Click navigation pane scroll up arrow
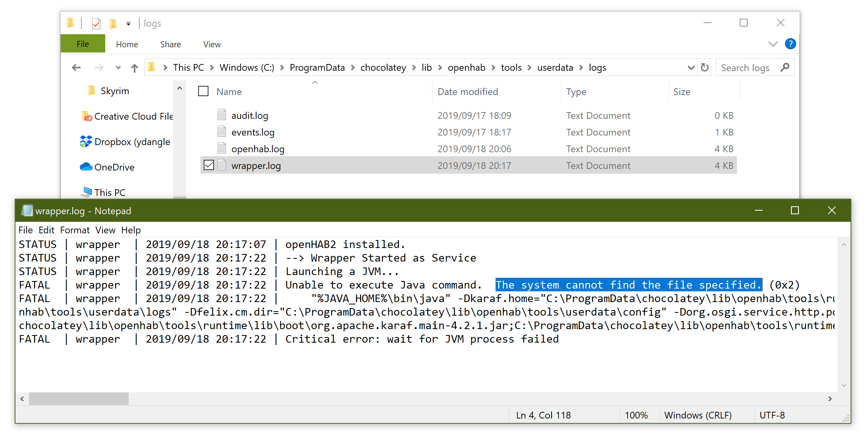Screen dimensions: 868x438 [x=179, y=89]
